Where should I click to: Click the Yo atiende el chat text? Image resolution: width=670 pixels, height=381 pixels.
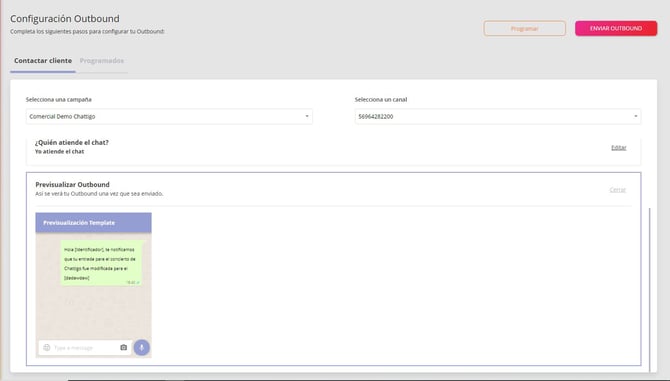pos(59,152)
